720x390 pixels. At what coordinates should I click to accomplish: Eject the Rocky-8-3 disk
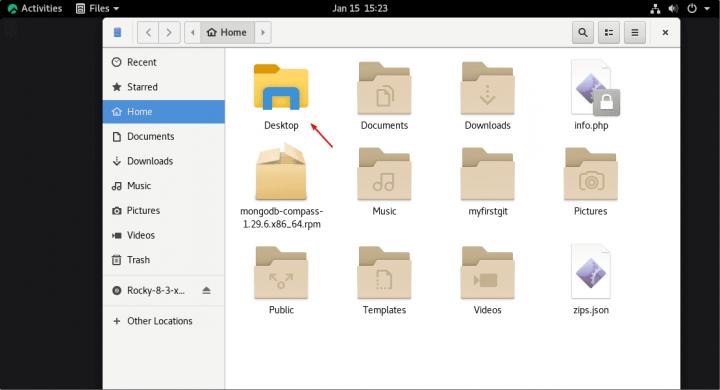coord(206,290)
